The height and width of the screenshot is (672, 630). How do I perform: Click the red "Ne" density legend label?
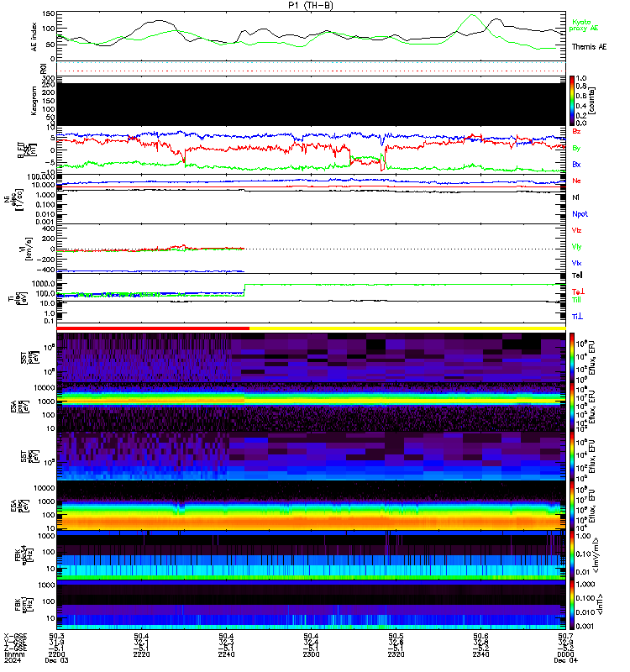pos(576,181)
